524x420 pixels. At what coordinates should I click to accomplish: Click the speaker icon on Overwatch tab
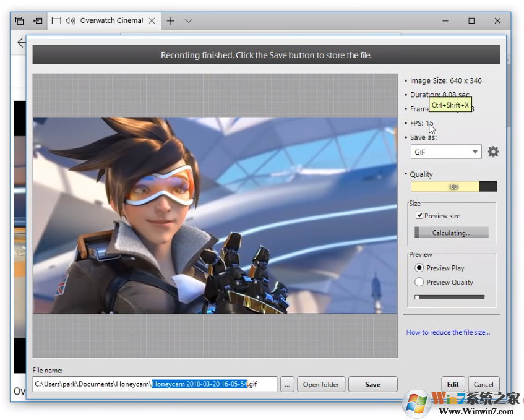coord(70,20)
